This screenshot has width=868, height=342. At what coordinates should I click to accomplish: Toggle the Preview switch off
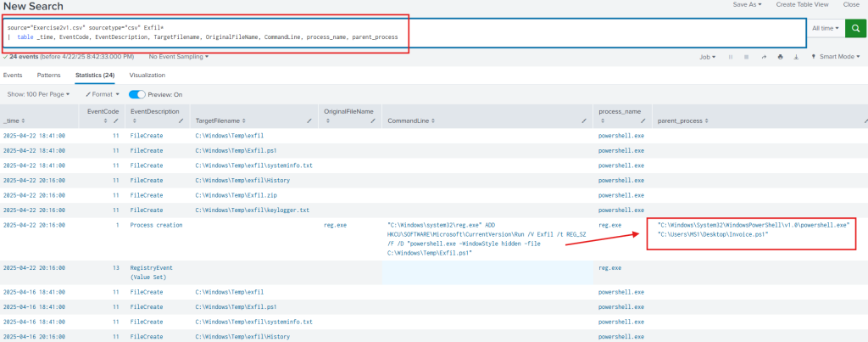136,94
